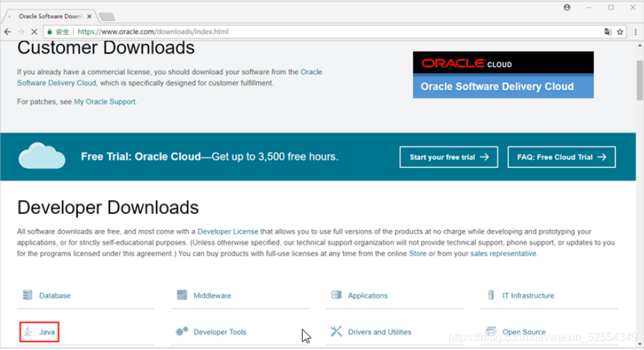Open the Drivers and Utilities link
The image size is (644, 350).
click(x=379, y=332)
